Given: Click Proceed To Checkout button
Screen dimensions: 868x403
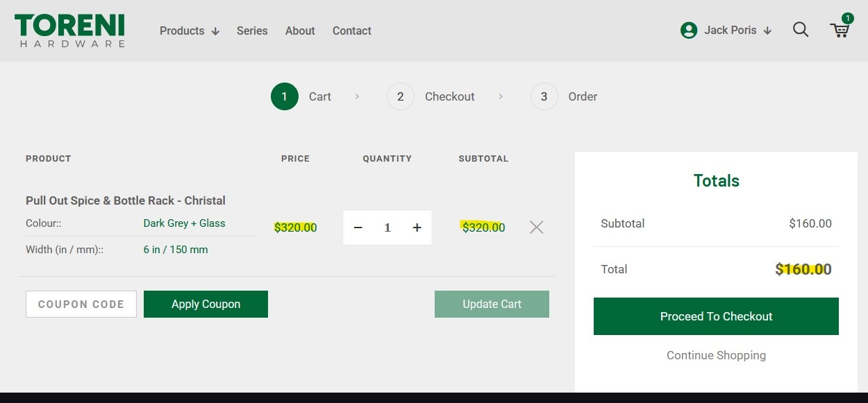Looking at the screenshot, I should coord(716,316).
